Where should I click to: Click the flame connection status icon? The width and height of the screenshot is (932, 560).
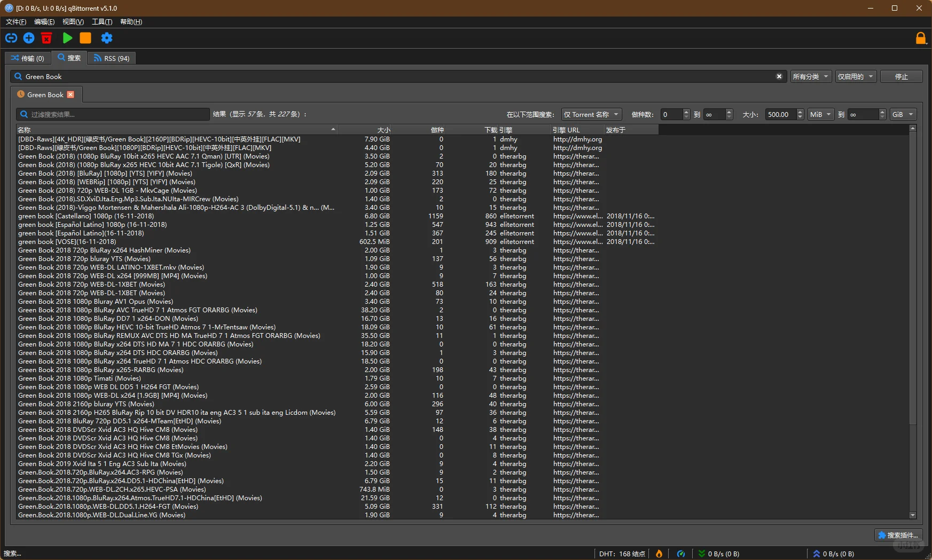659,554
